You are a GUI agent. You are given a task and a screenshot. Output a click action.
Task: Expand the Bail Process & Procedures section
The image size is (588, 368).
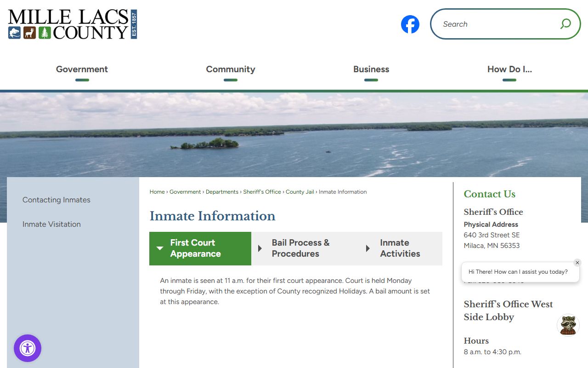(300, 248)
